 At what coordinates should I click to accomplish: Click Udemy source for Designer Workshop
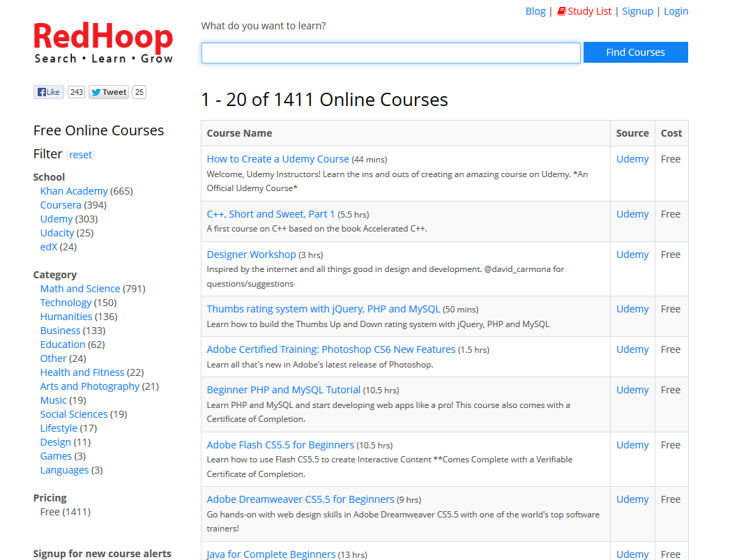(632, 255)
